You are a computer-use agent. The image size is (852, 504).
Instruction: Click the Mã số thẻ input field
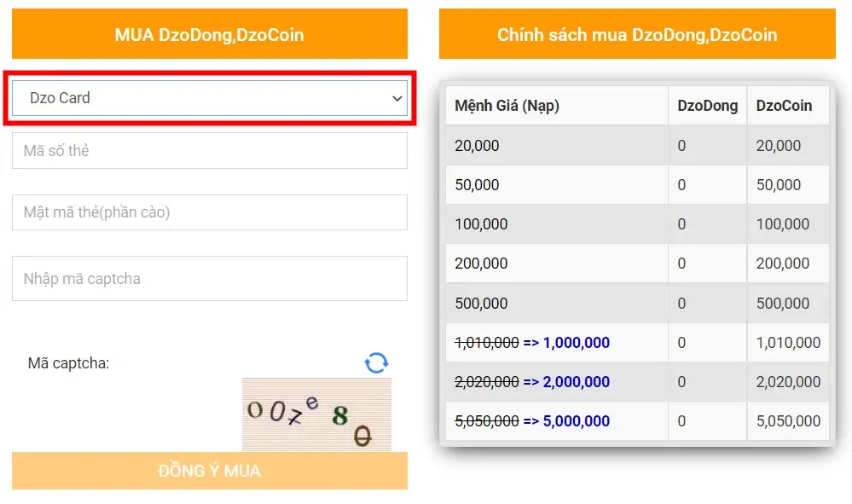(209, 151)
